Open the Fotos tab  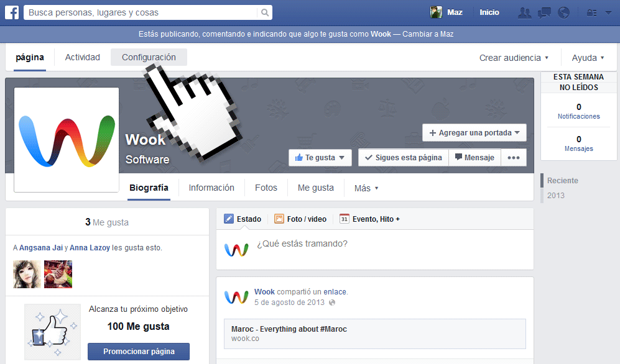point(266,188)
